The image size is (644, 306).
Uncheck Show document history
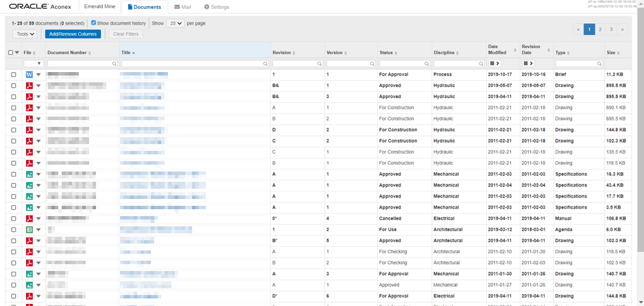click(94, 23)
